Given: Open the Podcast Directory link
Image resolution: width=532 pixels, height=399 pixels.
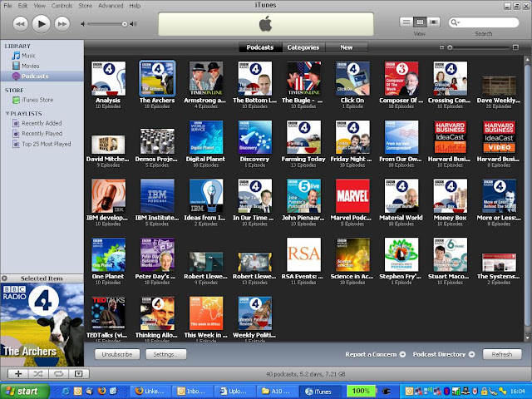Looking at the screenshot, I should click(x=443, y=354).
